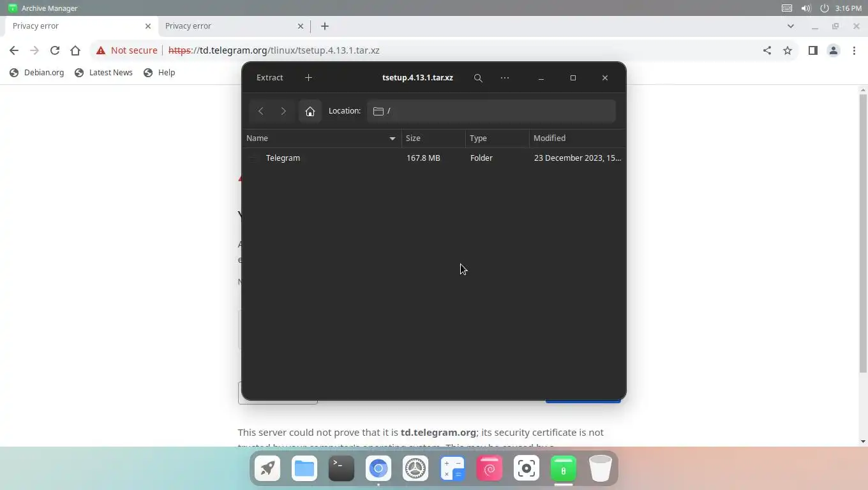Open the Latest News bookmark

pos(103,73)
